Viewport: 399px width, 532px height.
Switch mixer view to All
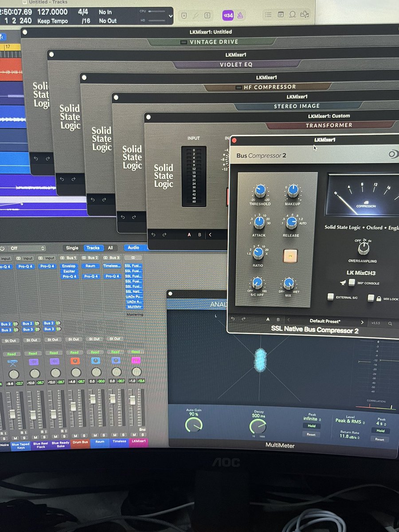pyautogui.click(x=110, y=248)
